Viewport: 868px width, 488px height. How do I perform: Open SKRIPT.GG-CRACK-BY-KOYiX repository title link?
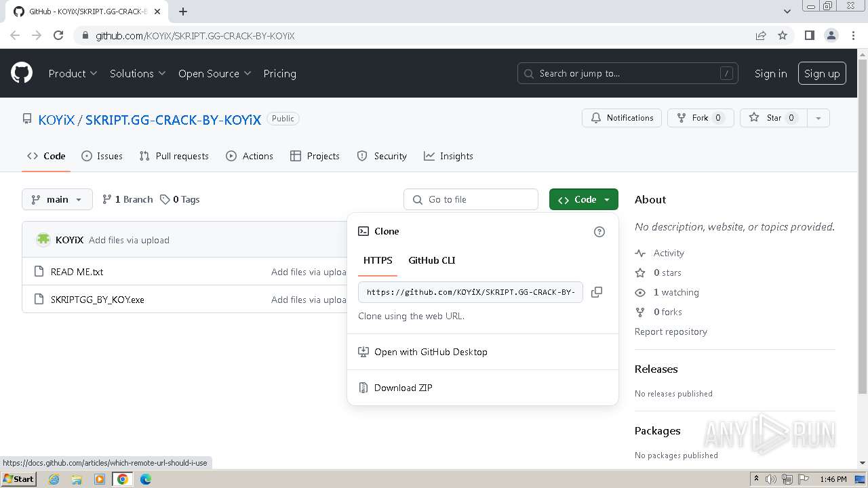tap(173, 119)
